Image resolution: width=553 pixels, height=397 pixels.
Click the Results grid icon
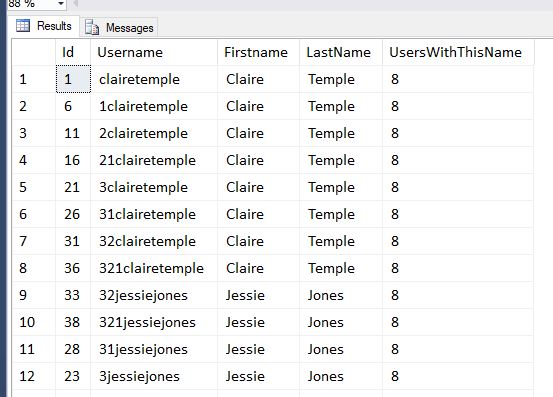pos(23,26)
